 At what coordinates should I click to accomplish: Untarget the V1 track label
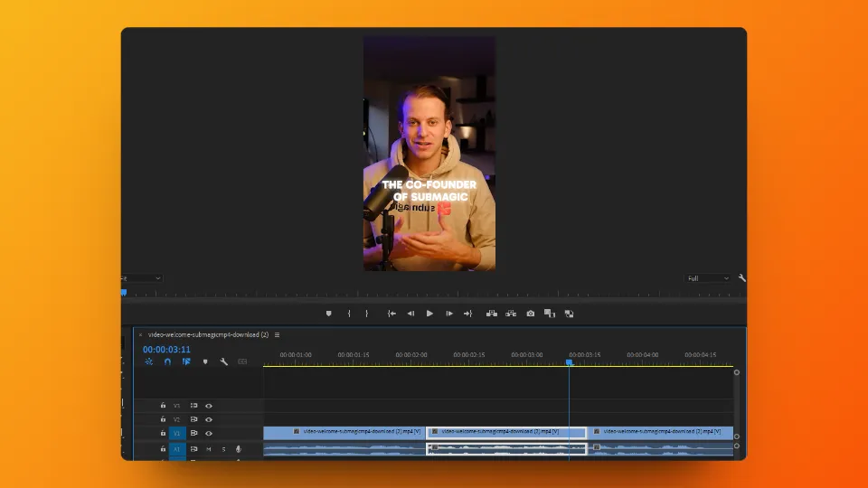point(177,433)
